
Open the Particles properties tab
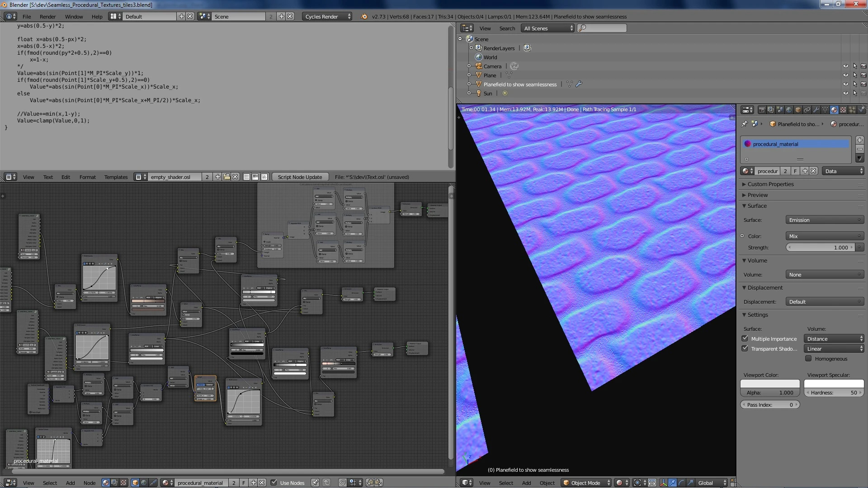pos(852,110)
